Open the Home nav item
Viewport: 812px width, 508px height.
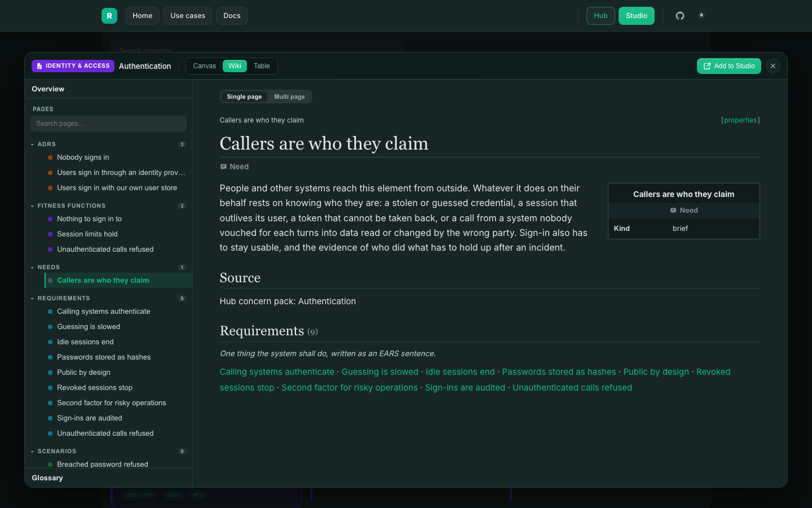tap(142, 16)
